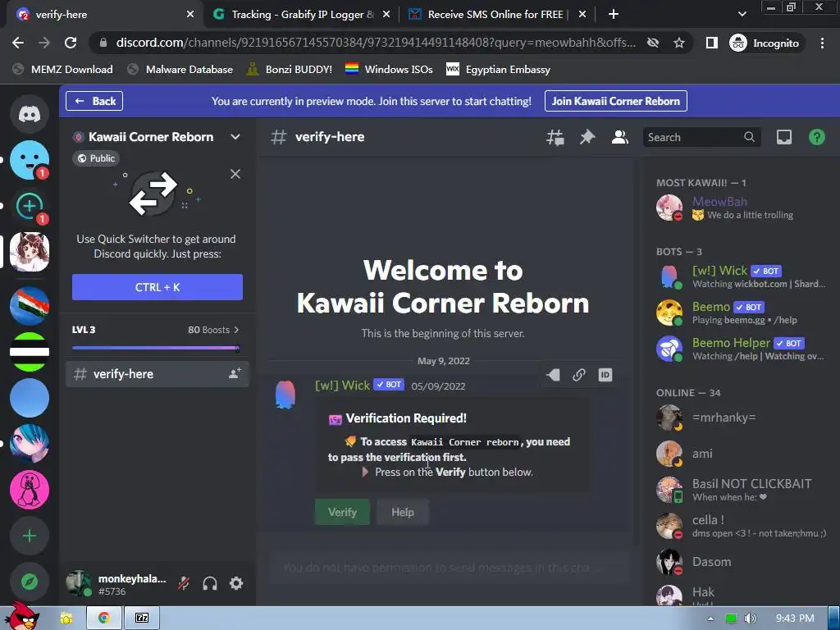The height and width of the screenshot is (630, 840).
Task: Dismiss the Quick Switcher tip
Action: [235, 174]
